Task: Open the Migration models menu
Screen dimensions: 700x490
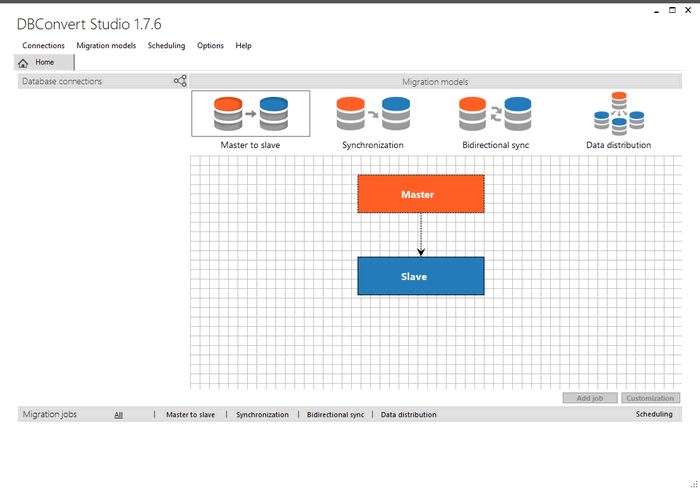Action: (x=106, y=46)
